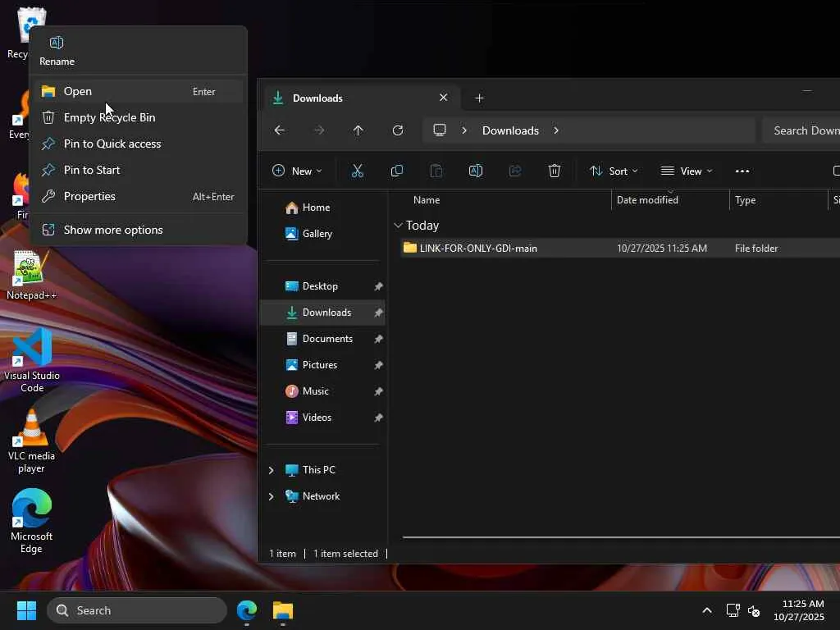Open the See more three-dots menu

(742, 171)
